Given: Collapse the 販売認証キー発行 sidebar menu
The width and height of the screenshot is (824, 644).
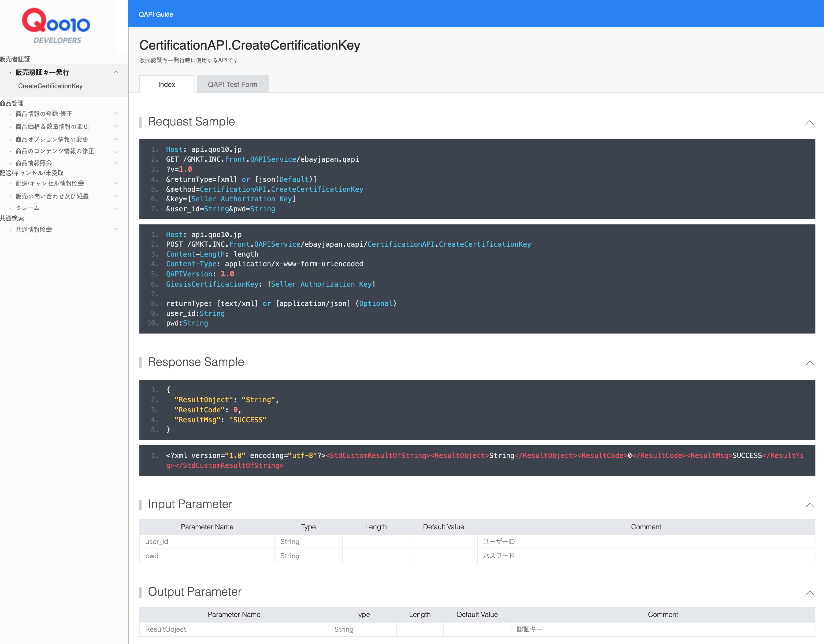Looking at the screenshot, I should pos(116,72).
